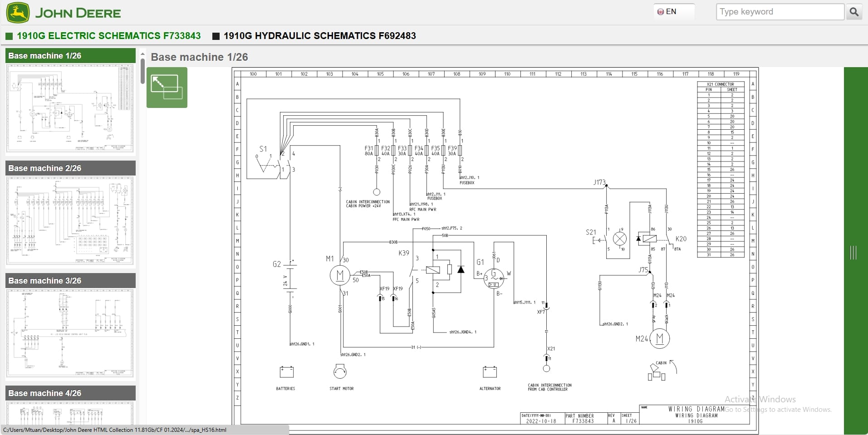Screen dimensions: 868x435
Task: Select the Base machine 4/26 sidebar header
Action: click(x=70, y=393)
